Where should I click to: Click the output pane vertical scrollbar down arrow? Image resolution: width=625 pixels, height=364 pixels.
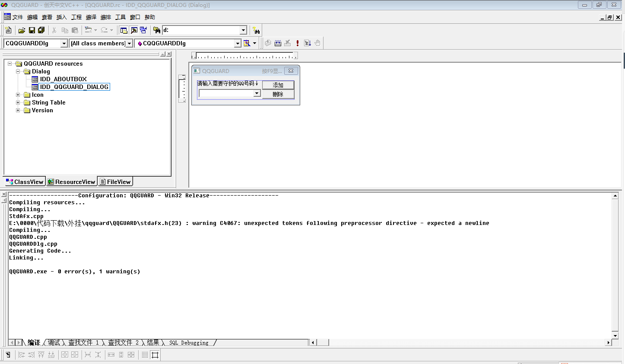pyautogui.click(x=615, y=336)
